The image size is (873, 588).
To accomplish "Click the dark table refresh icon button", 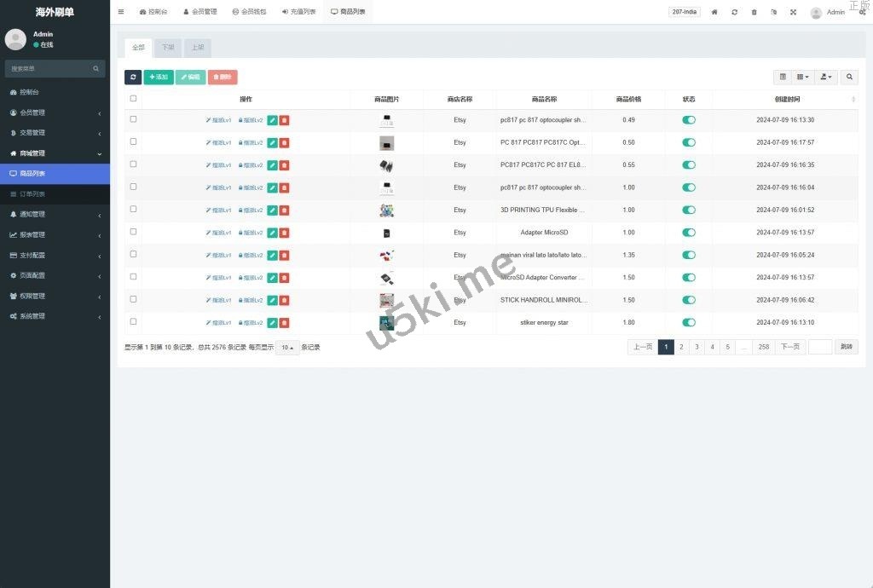I will pos(133,77).
